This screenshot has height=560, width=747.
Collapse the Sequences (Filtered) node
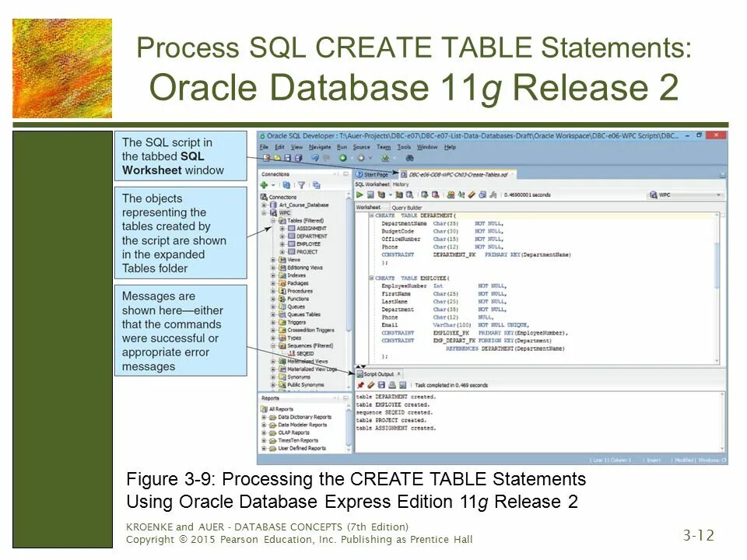click(x=273, y=345)
